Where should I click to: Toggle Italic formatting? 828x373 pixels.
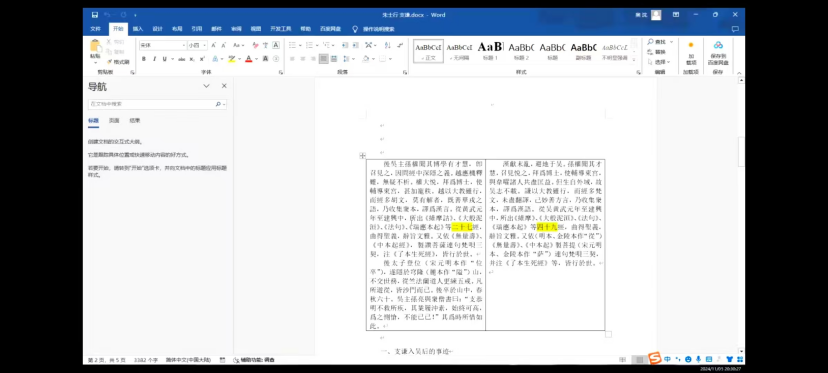[x=154, y=59]
